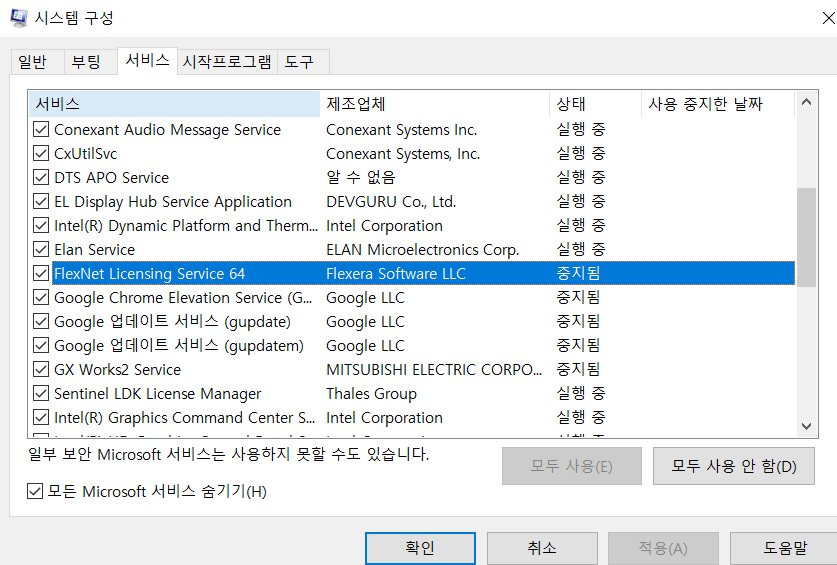Uncheck the CxUtilSvc service checkbox
Viewport: 837px width, 565px height.
pos(41,153)
